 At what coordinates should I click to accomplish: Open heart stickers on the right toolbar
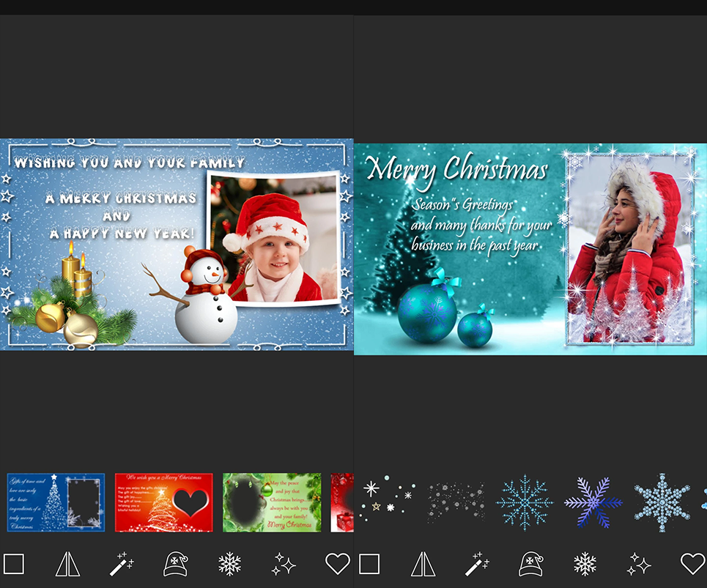tap(692, 563)
